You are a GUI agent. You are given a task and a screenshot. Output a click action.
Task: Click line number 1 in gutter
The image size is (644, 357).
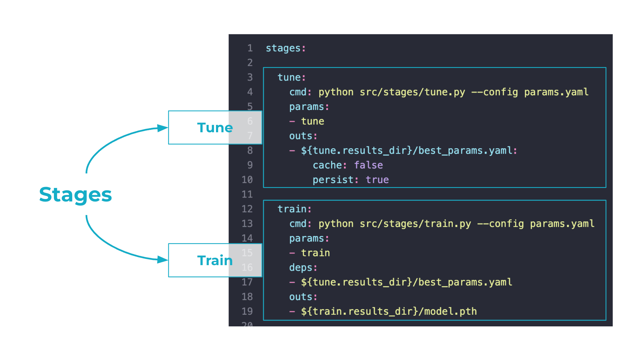point(250,48)
